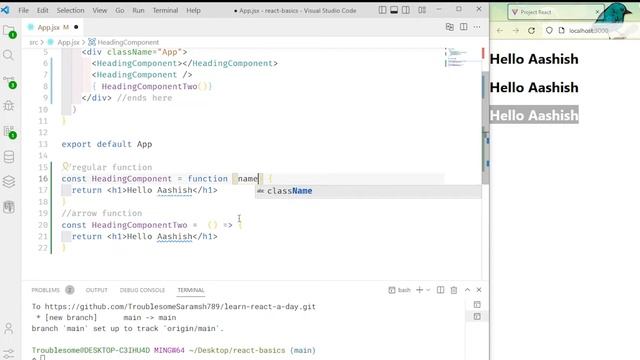This screenshot has height=360, width=640.
Task: Open the Accounts icon in activity bar
Action: [x=9, y=328]
